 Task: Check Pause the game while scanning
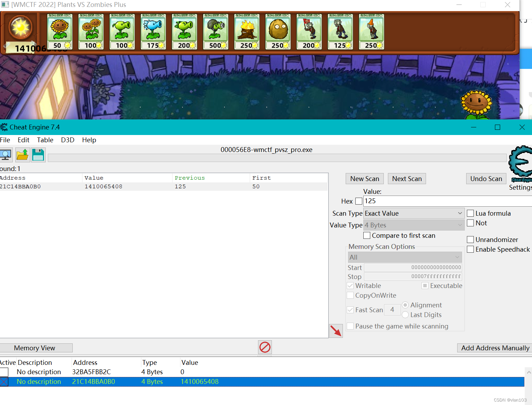pos(350,326)
